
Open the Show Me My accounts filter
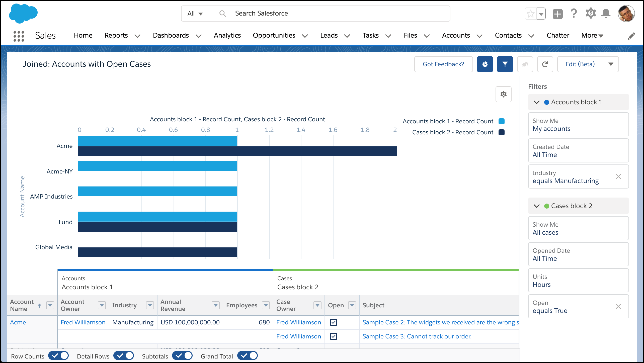tap(578, 125)
